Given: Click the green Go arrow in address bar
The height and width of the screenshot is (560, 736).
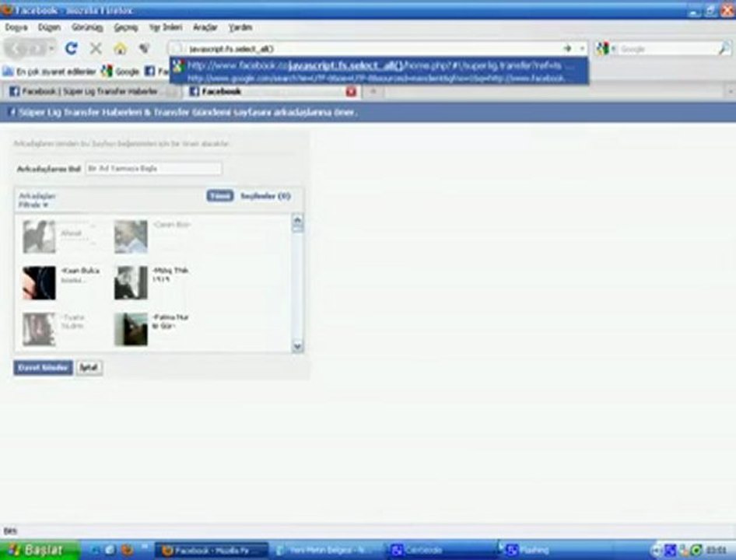Looking at the screenshot, I should (567, 48).
